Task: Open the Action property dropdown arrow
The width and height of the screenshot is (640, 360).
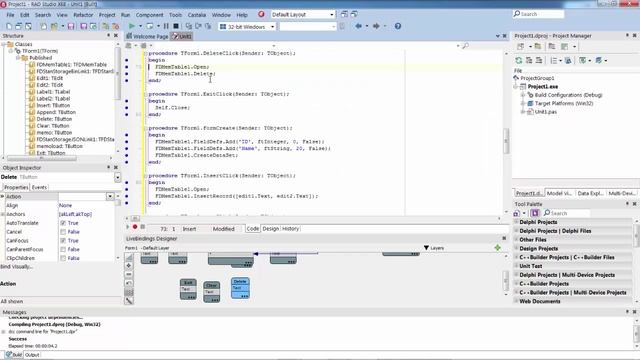Action: coord(110,197)
